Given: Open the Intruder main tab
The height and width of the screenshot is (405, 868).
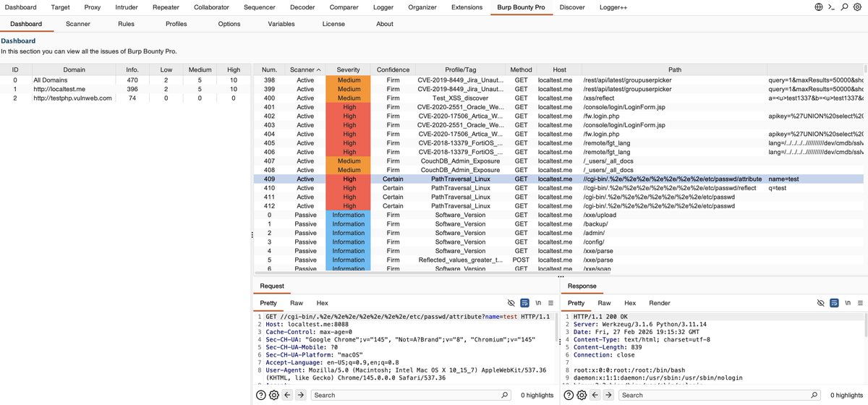Looking at the screenshot, I should (127, 7).
